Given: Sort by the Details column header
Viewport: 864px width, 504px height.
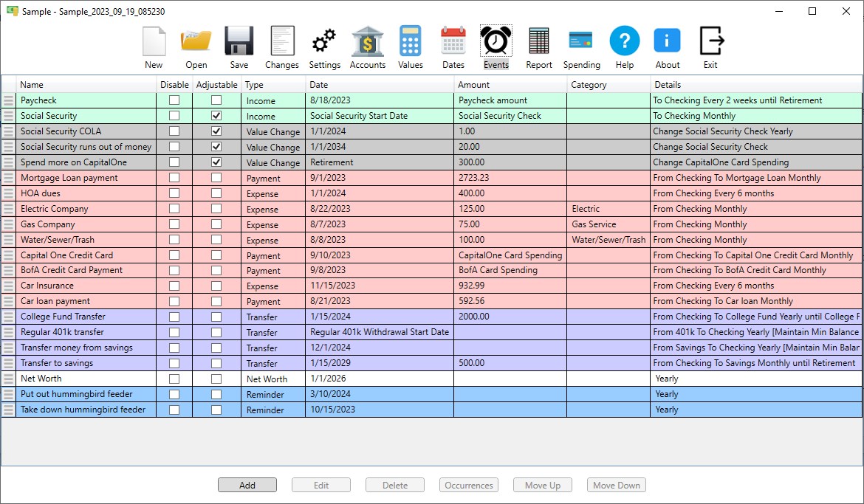Looking at the screenshot, I should [756, 85].
